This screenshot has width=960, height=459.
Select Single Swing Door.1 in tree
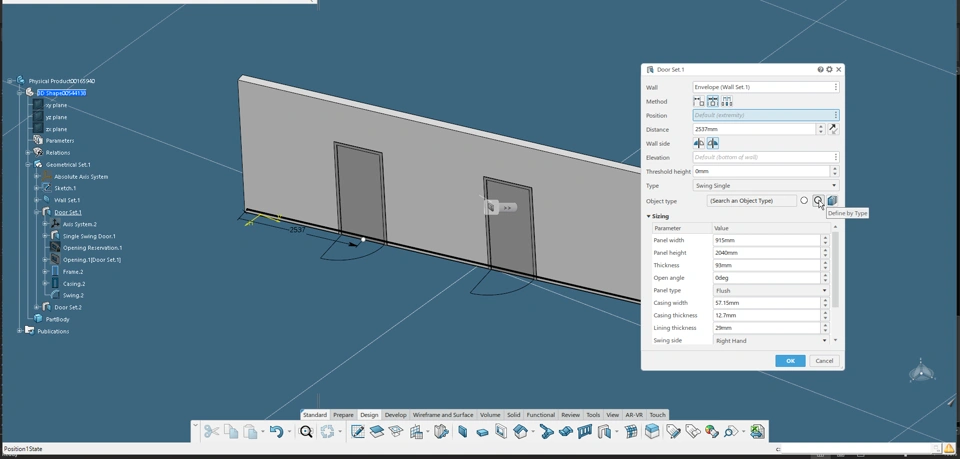pos(89,236)
